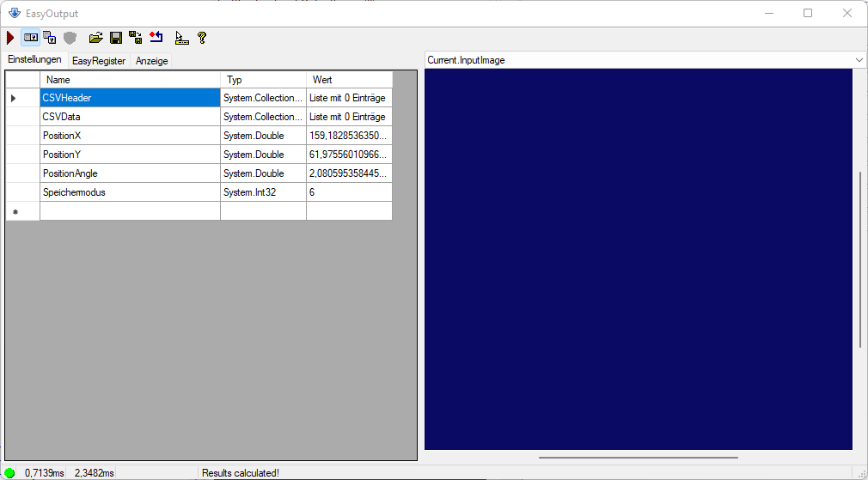The height and width of the screenshot is (480, 868).
Task: Click the blue return arrow with red dot
Action: coord(156,38)
